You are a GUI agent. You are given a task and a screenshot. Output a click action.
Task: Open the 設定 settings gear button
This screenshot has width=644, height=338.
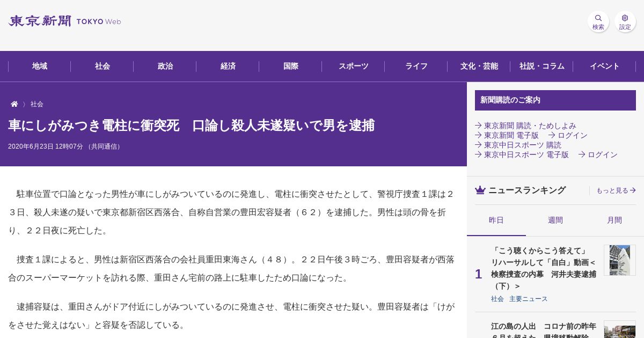(x=625, y=22)
